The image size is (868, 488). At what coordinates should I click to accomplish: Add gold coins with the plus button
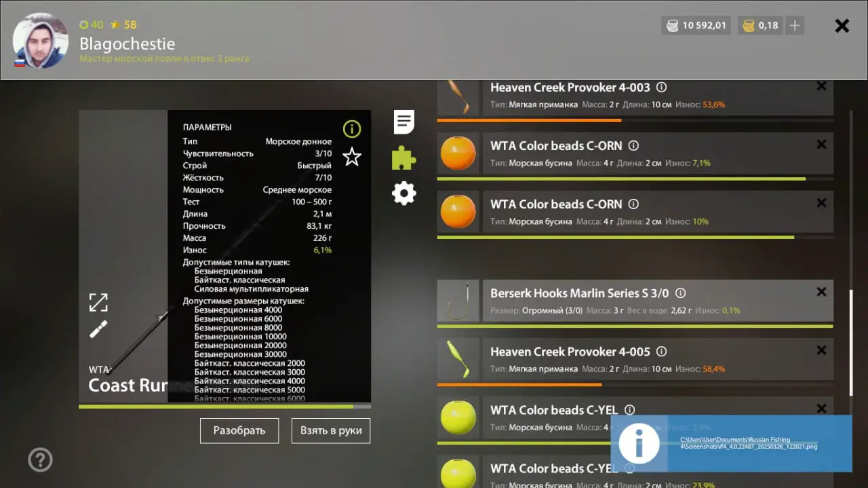[x=795, y=26]
